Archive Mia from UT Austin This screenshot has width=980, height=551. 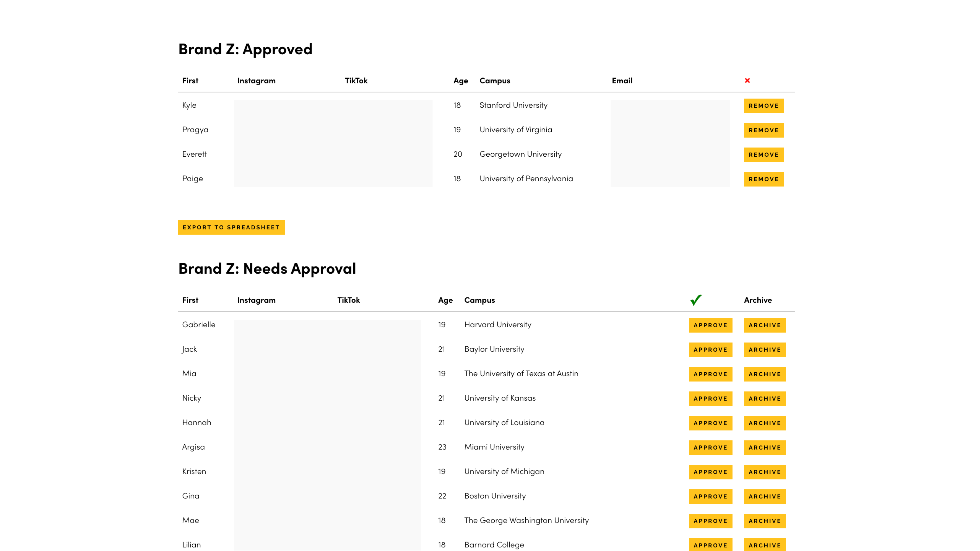pyautogui.click(x=765, y=374)
